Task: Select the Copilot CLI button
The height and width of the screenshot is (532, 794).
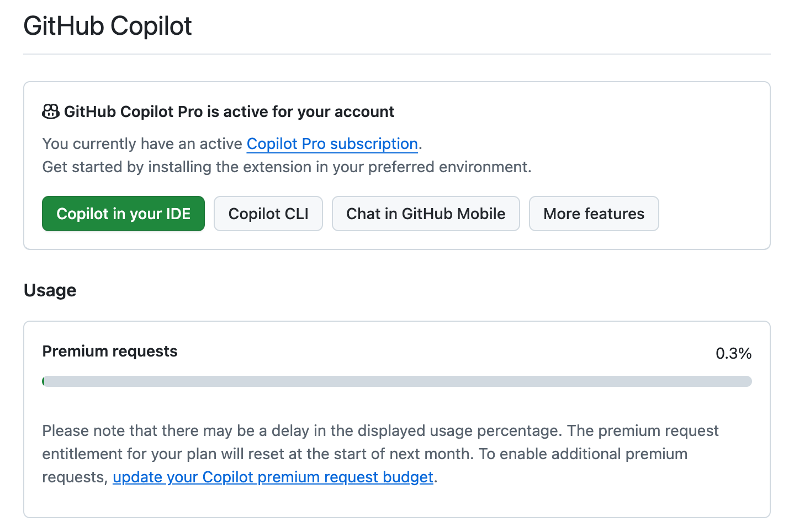Action: pyautogui.click(x=268, y=214)
